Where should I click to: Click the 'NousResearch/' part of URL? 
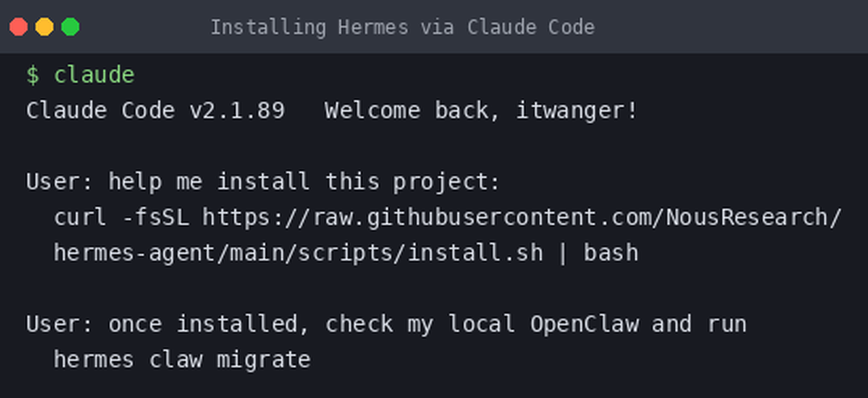point(753,218)
